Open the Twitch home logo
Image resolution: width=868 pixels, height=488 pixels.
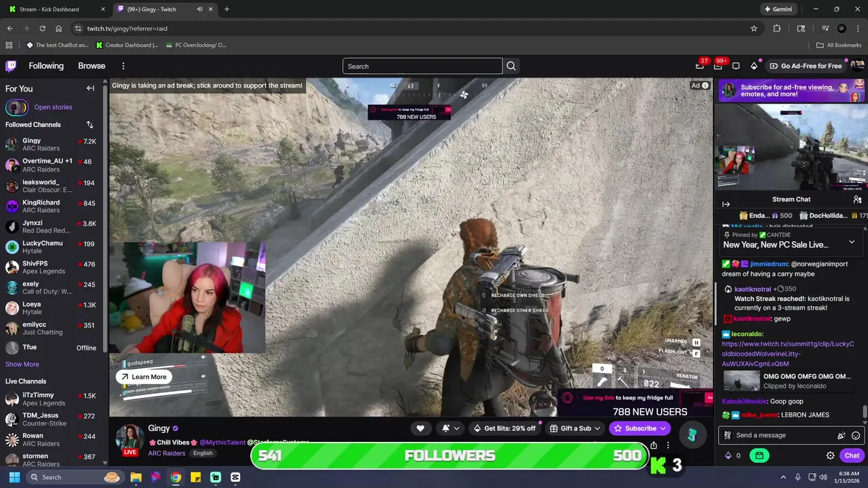[x=11, y=66]
